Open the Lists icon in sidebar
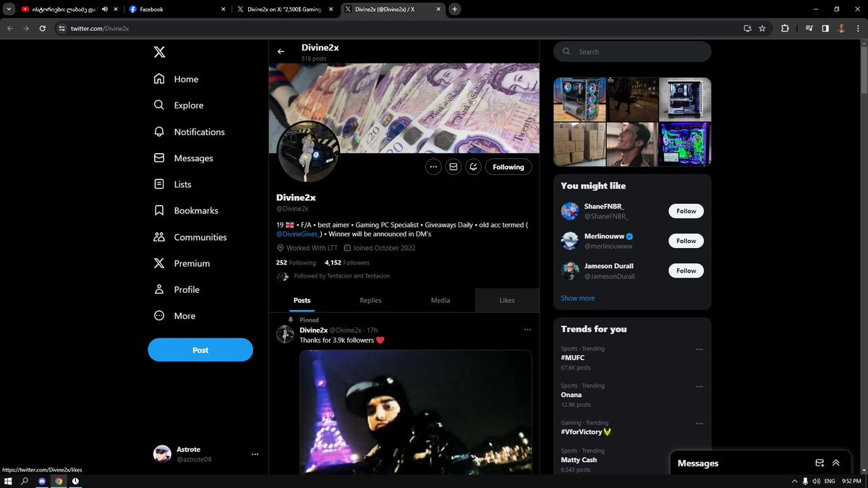The image size is (868, 488). (159, 184)
